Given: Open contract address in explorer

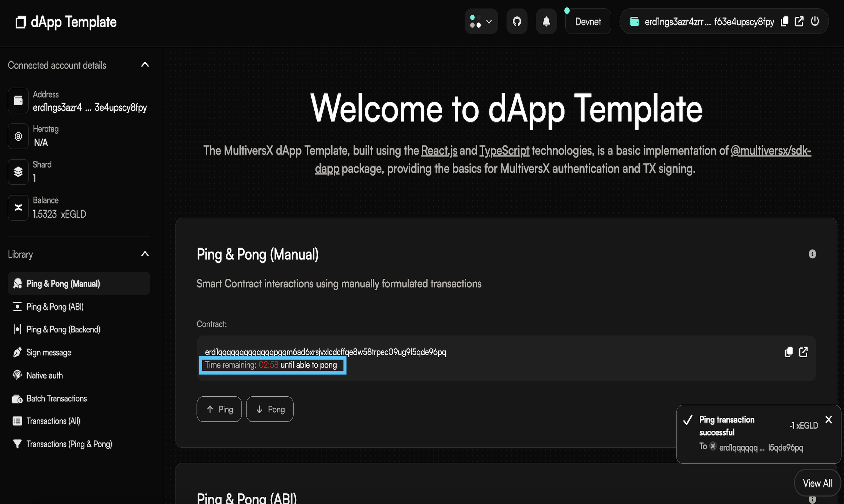Looking at the screenshot, I should coord(803,352).
